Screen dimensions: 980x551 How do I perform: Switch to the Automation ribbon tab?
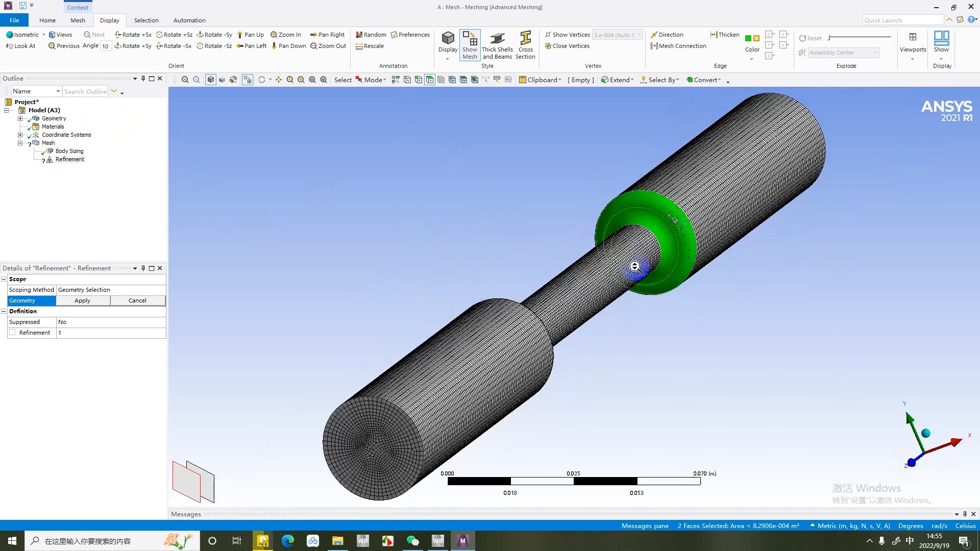pyautogui.click(x=189, y=20)
